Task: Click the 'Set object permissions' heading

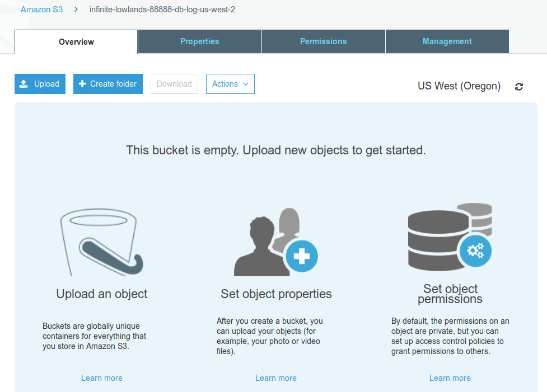Action: click(x=450, y=294)
